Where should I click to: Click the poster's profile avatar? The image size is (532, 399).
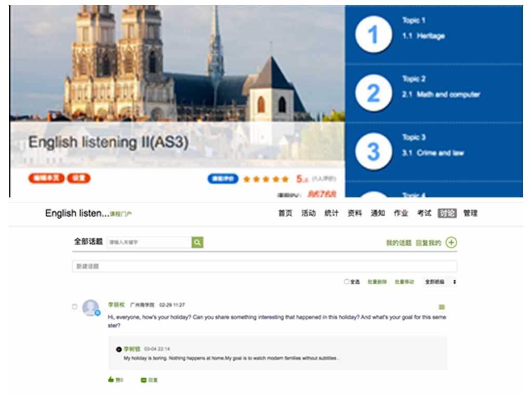(x=91, y=308)
